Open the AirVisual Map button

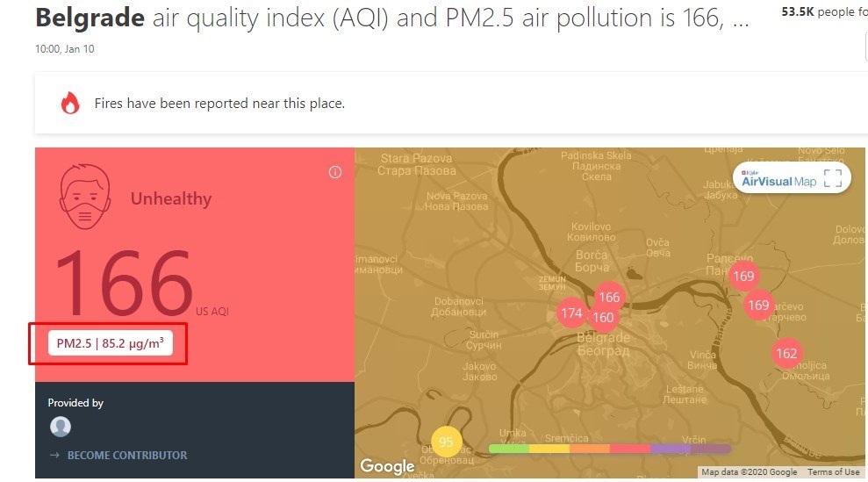pos(779,179)
